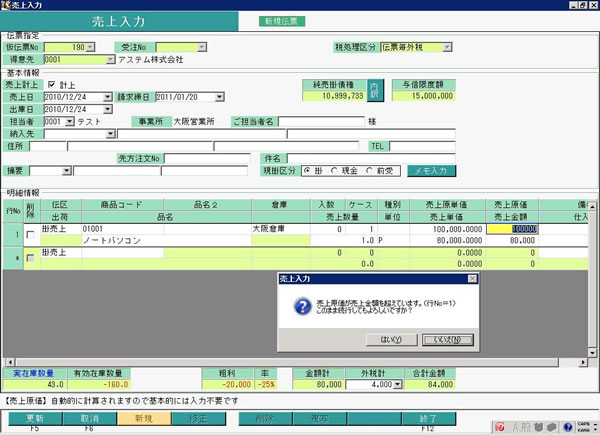Image resolution: width=600 pixels, height=436 pixels.
Task: Open the 売上日 date dropdown
Action: coord(108,97)
